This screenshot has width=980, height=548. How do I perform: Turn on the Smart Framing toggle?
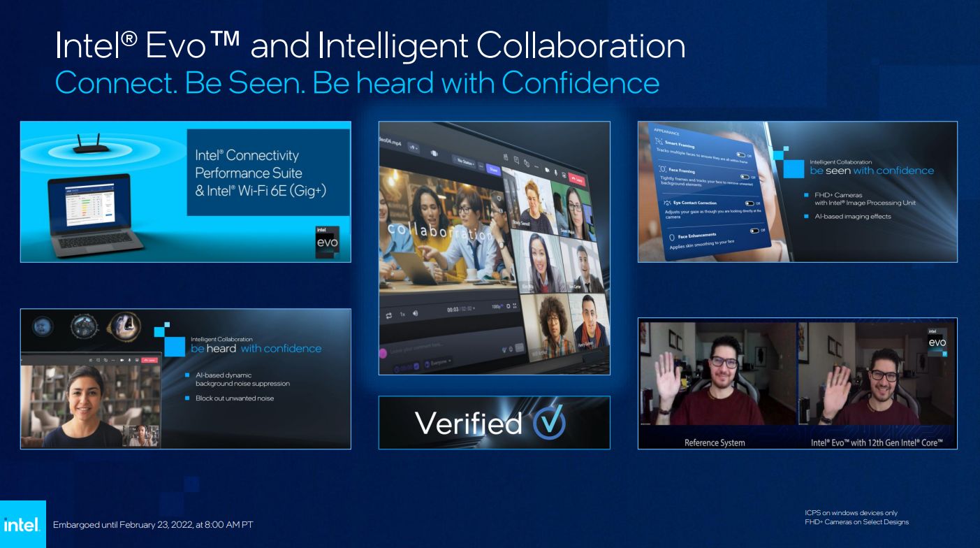[x=740, y=154]
